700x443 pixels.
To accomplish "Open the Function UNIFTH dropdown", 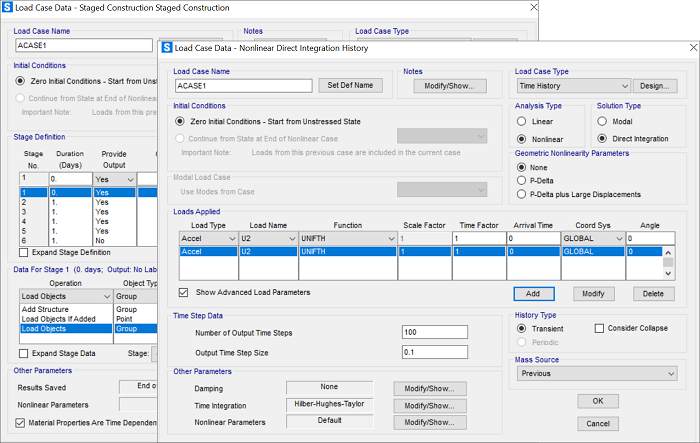I will click(347, 238).
